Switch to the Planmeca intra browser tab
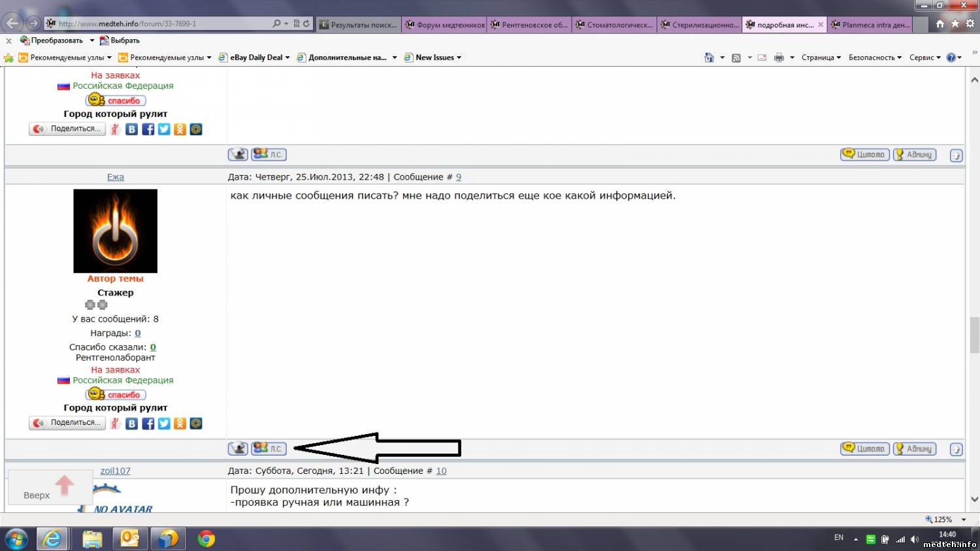Viewport: 980px width, 551px height. [874, 25]
